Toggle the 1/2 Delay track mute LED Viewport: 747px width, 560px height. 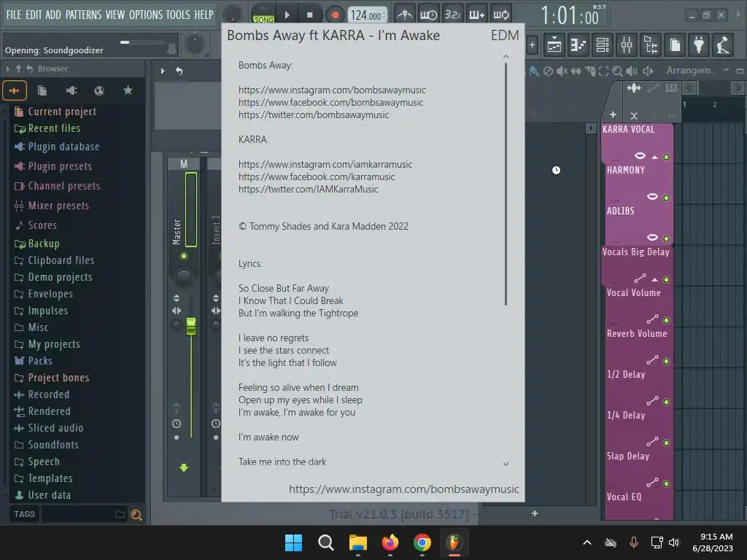[x=666, y=402]
